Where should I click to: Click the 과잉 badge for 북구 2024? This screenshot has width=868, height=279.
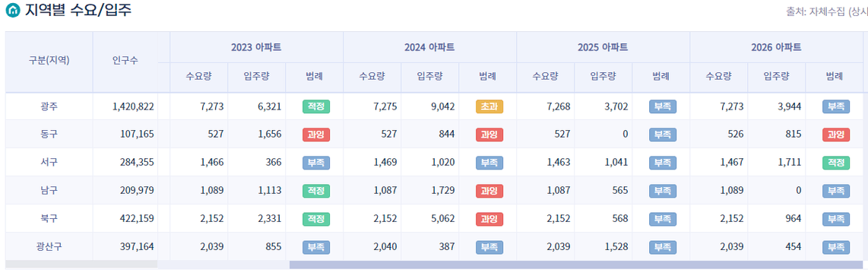click(489, 219)
